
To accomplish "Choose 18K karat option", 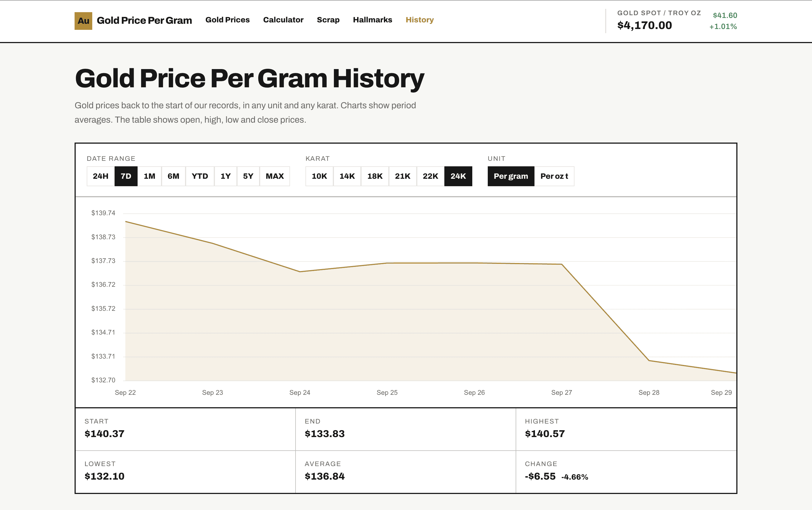I will tap(375, 176).
